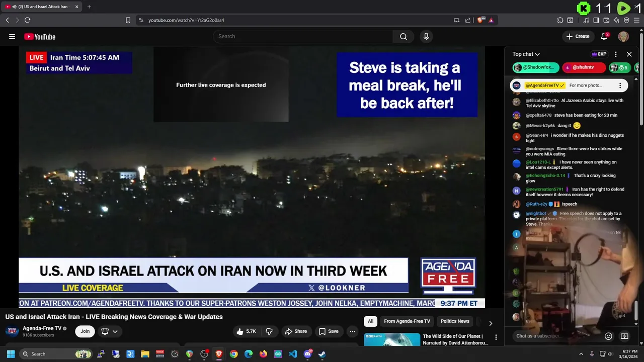Open Firefox from the taskbar
Image resolution: width=644 pixels, height=362 pixels.
(263, 354)
